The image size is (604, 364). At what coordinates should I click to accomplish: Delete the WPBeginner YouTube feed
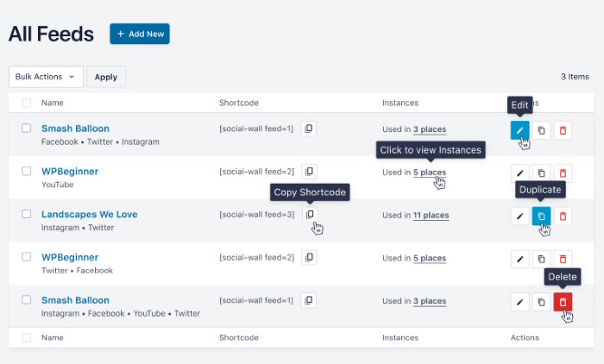[x=563, y=173]
